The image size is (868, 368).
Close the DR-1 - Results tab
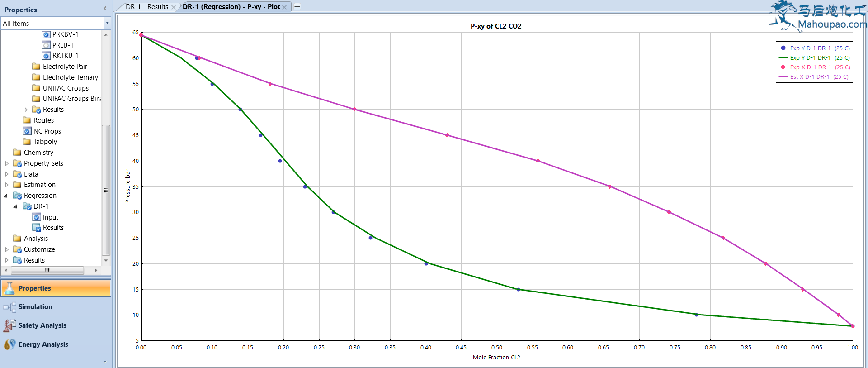tap(174, 7)
